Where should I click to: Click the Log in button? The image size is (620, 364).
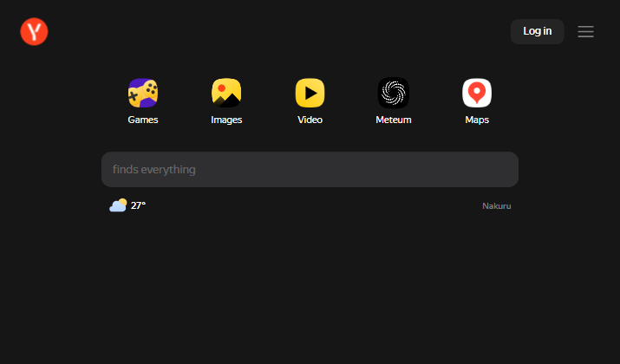[537, 31]
